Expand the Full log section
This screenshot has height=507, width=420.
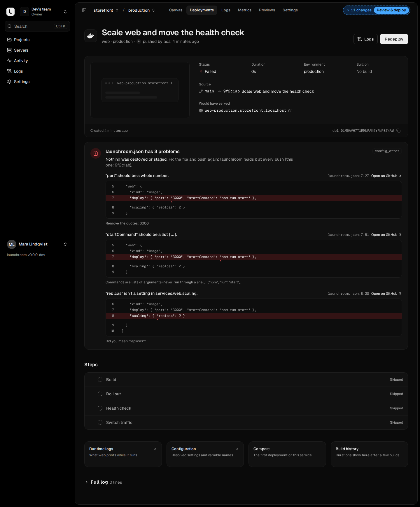point(103,482)
